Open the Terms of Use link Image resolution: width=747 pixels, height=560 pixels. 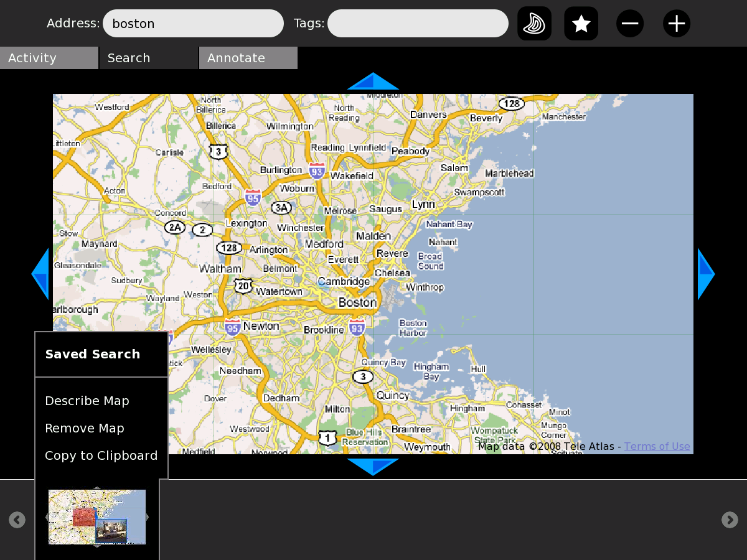657,446
